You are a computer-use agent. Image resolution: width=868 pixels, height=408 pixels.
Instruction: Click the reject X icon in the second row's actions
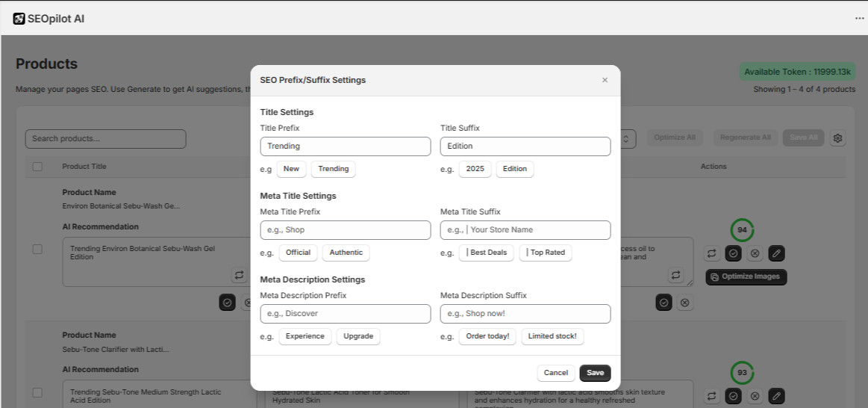click(x=755, y=395)
